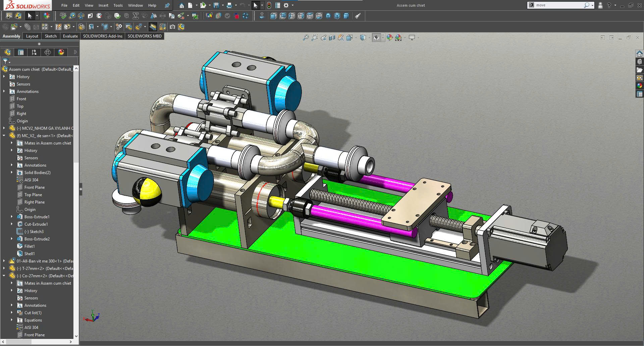Open Appearances pane in right task bar
This screenshot has width=644, height=346.
tap(640, 86)
